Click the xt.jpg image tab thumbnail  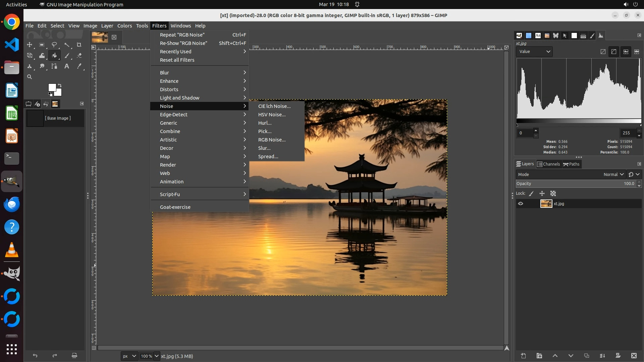click(x=100, y=37)
